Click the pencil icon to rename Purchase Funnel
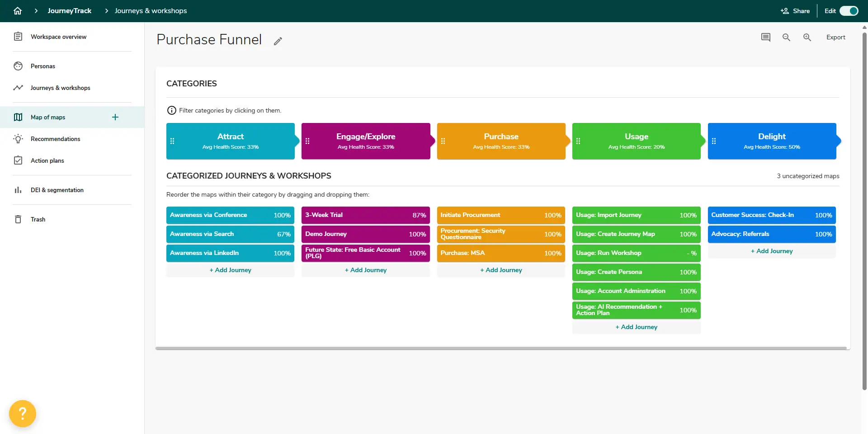The height and width of the screenshot is (434, 868). 278,40
